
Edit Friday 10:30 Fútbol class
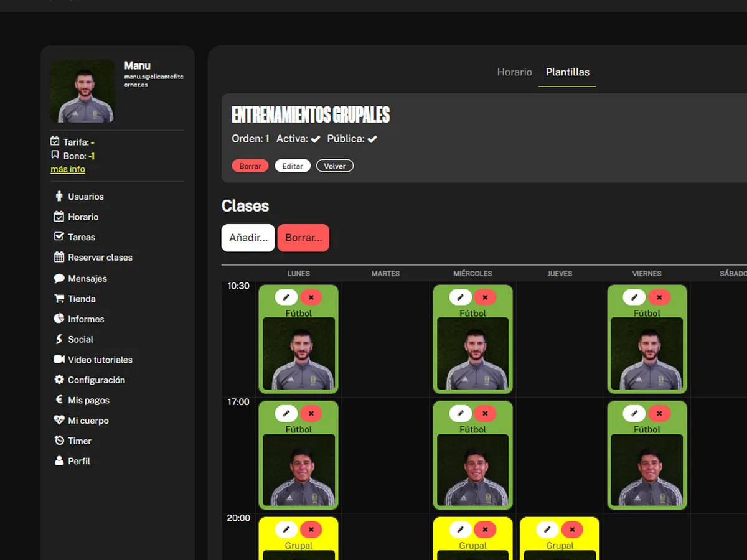pyautogui.click(x=634, y=297)
